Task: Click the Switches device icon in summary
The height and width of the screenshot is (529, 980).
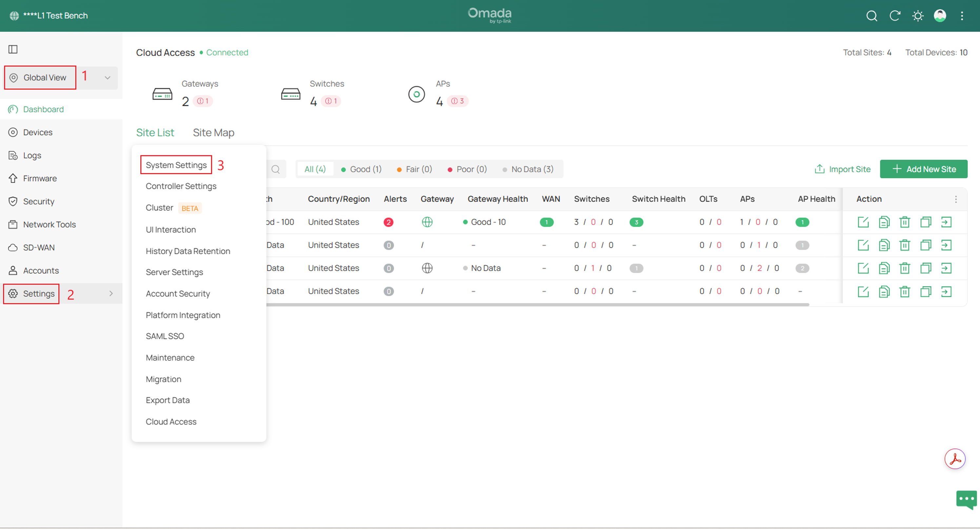Action: click(x=290, y=94)
